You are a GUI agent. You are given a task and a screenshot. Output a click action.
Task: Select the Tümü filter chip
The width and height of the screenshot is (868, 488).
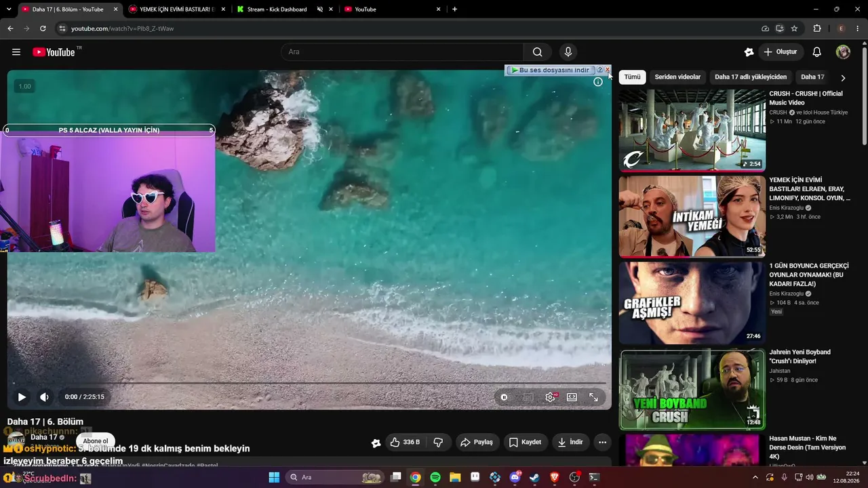click(x=632, y=77)
